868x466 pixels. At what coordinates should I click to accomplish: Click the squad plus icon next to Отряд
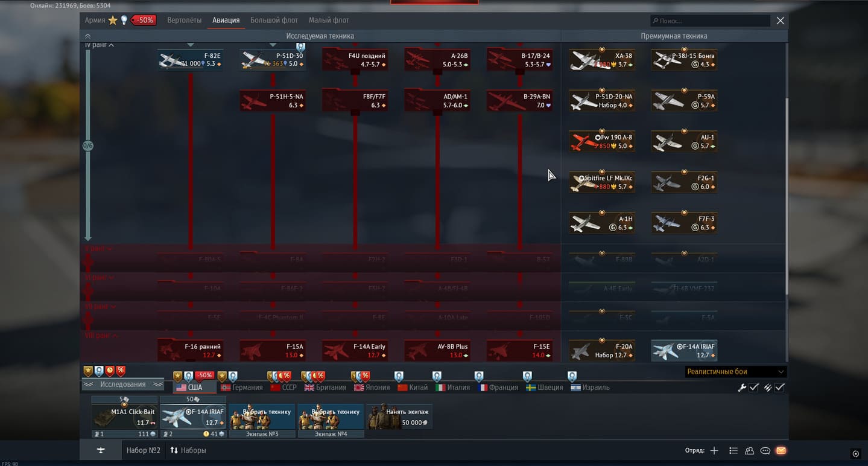click(x=714, y=450)
